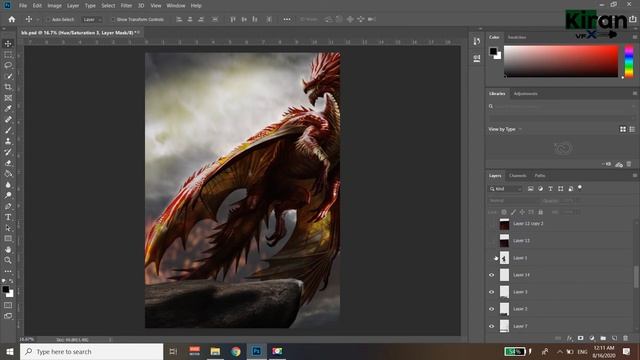The image size is (640, 360).
Task: Click the Home icon in options bar
Action: (x=11, y=19)
